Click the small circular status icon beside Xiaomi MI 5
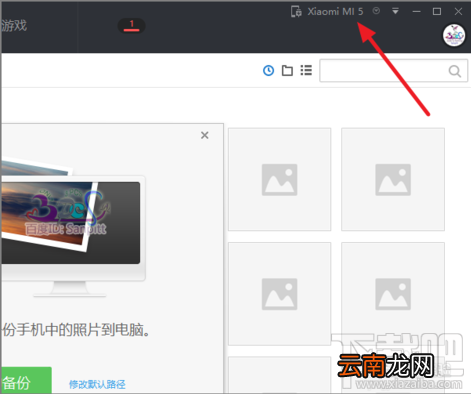The height and width of the screenshot is (394, 471). coord(376,11)
